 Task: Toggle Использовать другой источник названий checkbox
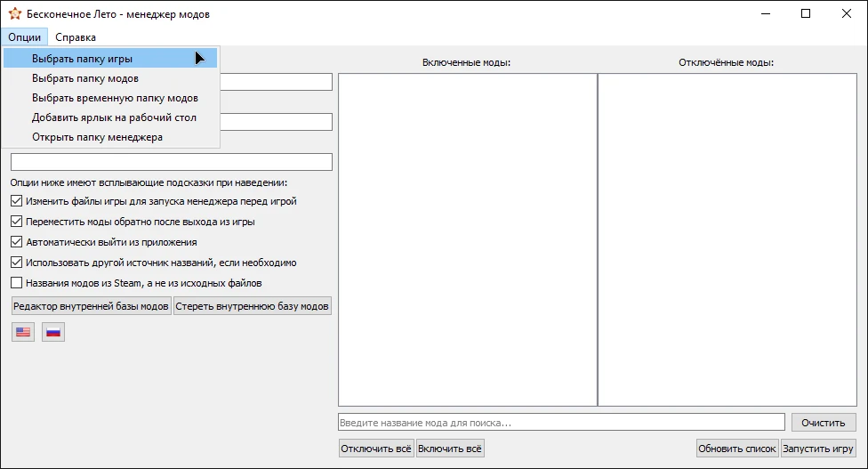click(17, 263)
